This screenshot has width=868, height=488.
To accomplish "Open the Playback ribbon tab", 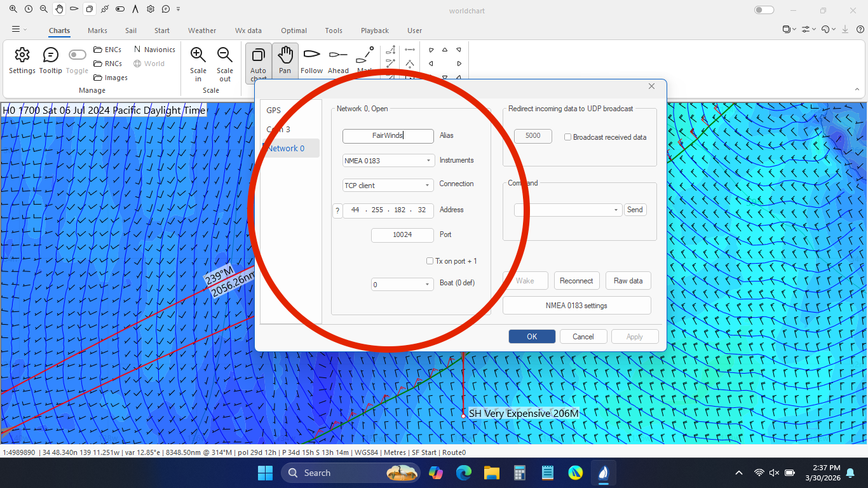I will point(375,30).
